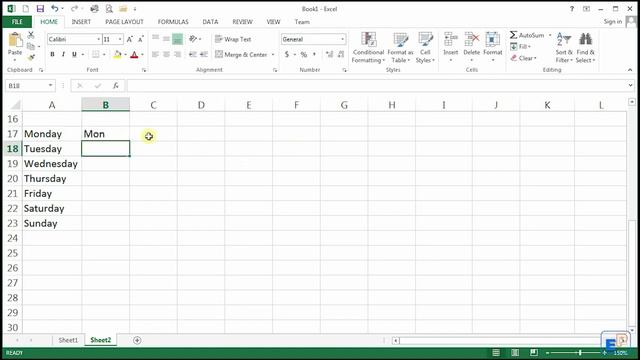
Task: Apply accounting dollar number format
Action: [287, 54]
